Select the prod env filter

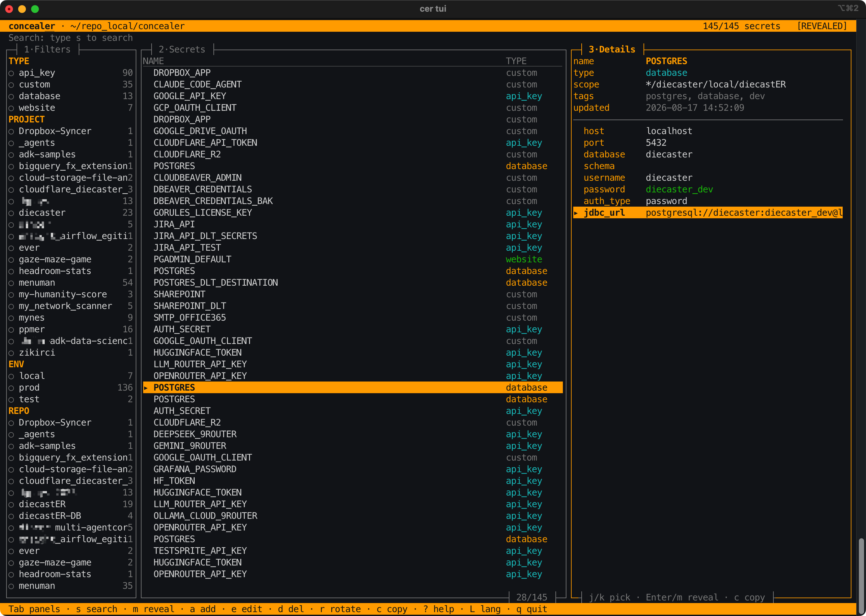71,388
